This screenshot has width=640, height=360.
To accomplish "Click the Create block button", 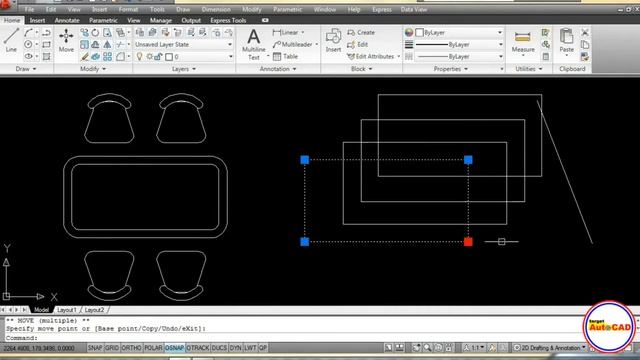I will point(361,33).
